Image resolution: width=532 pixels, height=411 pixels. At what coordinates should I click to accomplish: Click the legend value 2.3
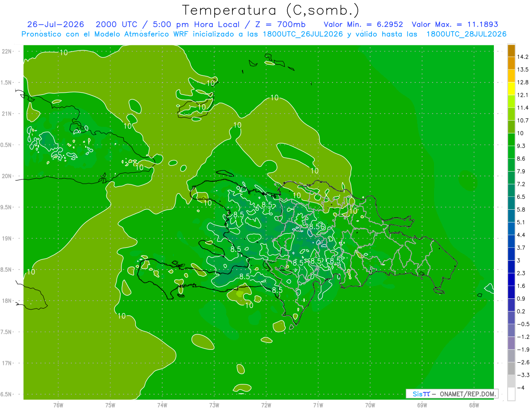pyautogui.click(x=521, y=273)
